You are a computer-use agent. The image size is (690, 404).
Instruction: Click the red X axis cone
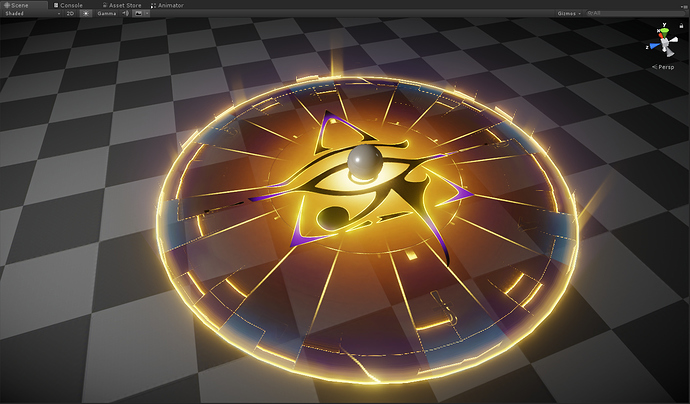point(660,34)
